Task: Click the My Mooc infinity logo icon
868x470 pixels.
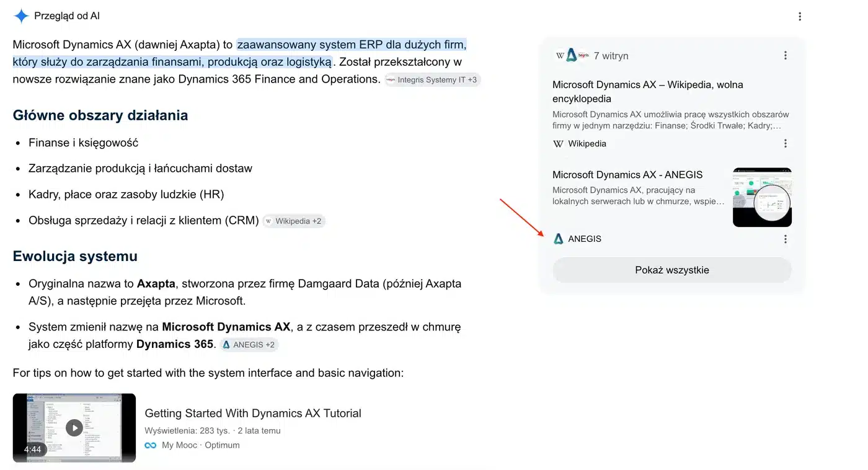Action: click(x=150, y=445)
